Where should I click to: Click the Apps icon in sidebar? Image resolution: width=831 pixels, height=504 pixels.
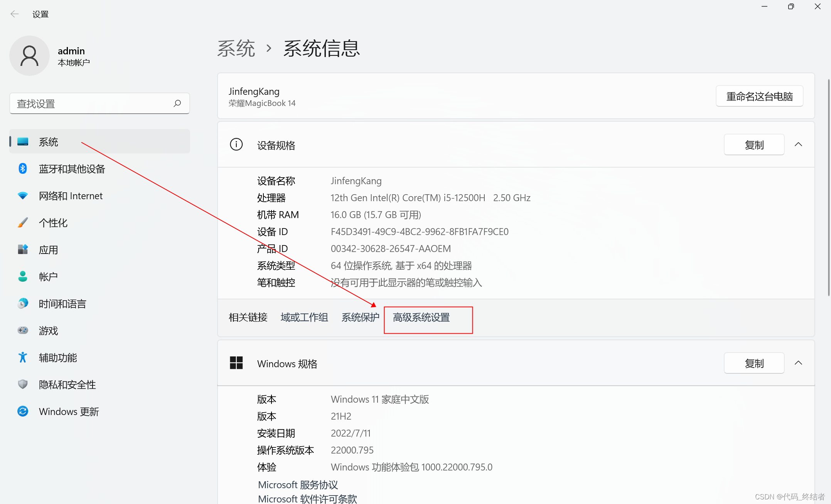pos(23,250)
